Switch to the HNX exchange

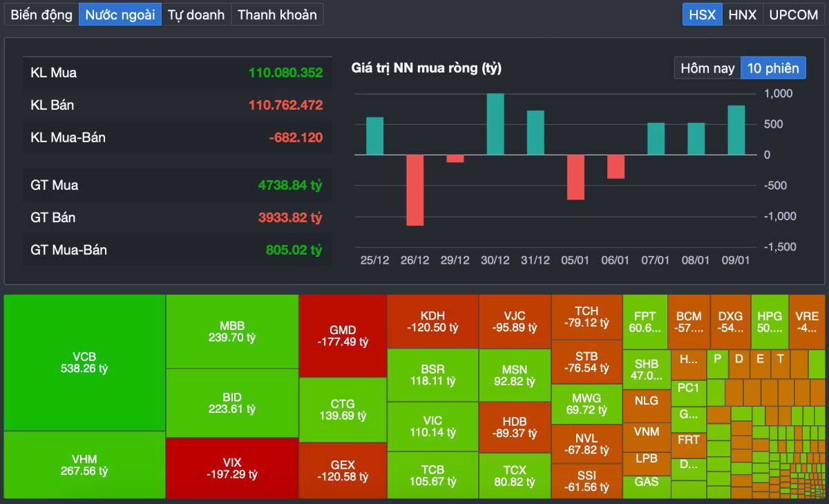tap(743, 14)
